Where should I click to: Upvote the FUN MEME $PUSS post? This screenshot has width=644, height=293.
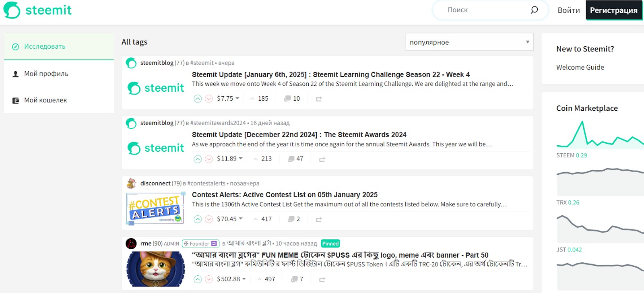198,279
